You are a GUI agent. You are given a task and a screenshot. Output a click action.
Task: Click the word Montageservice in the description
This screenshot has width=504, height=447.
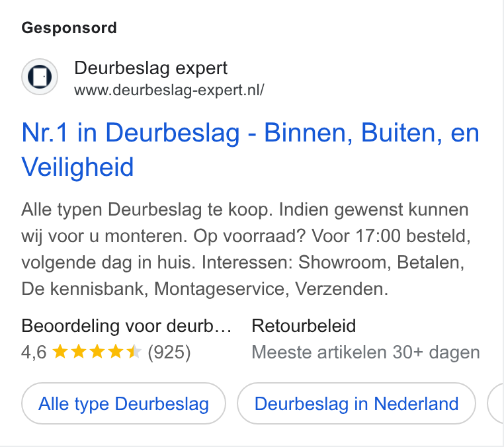(x=219, y=289)
